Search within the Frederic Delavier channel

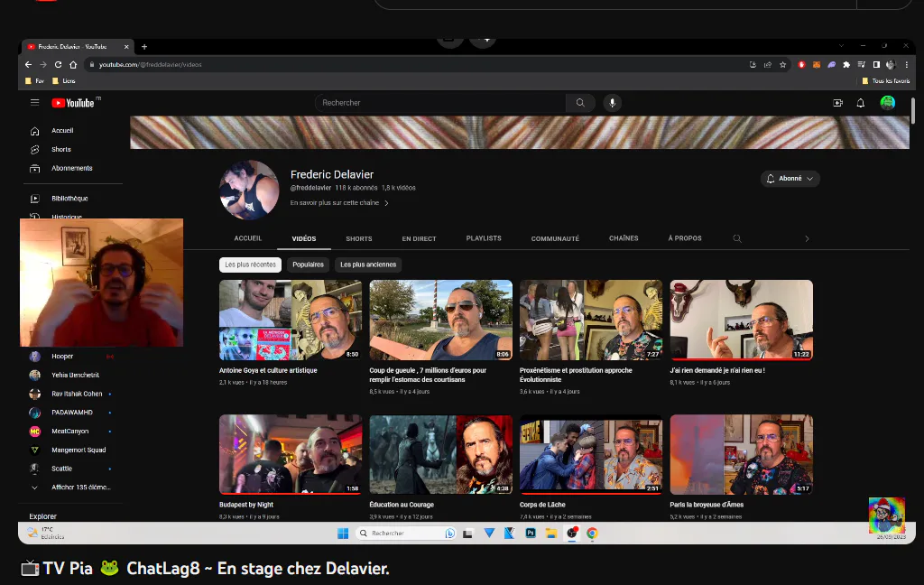[736, 238]
